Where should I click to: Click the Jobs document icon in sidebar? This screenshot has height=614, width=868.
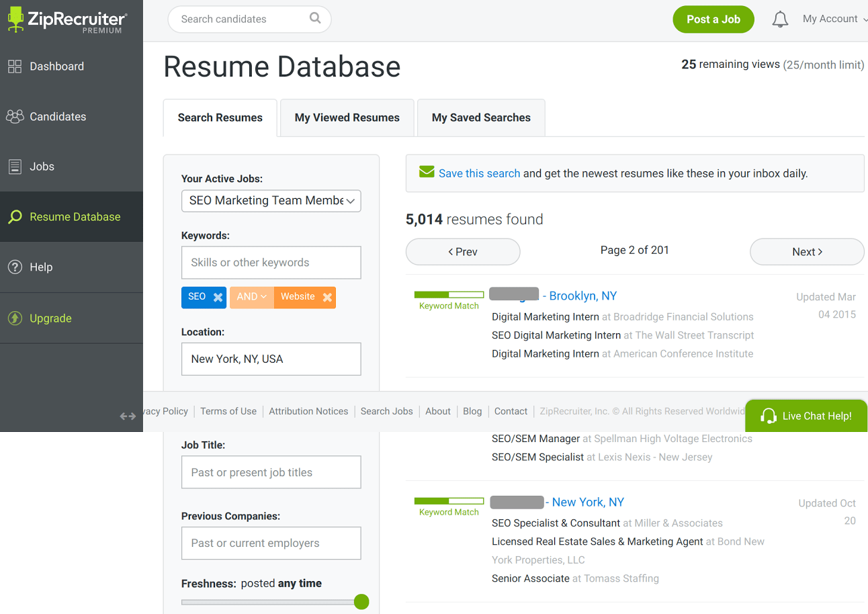[15, 167]
